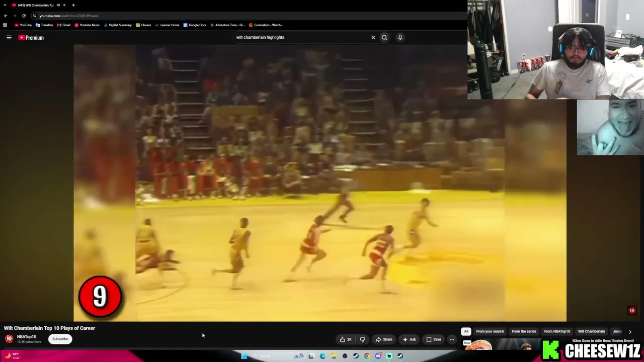Viewport: 644px width, 362px height.
Task: Open the Gmail bookmark
Action: pyautogui.click(x=63, y=25)
